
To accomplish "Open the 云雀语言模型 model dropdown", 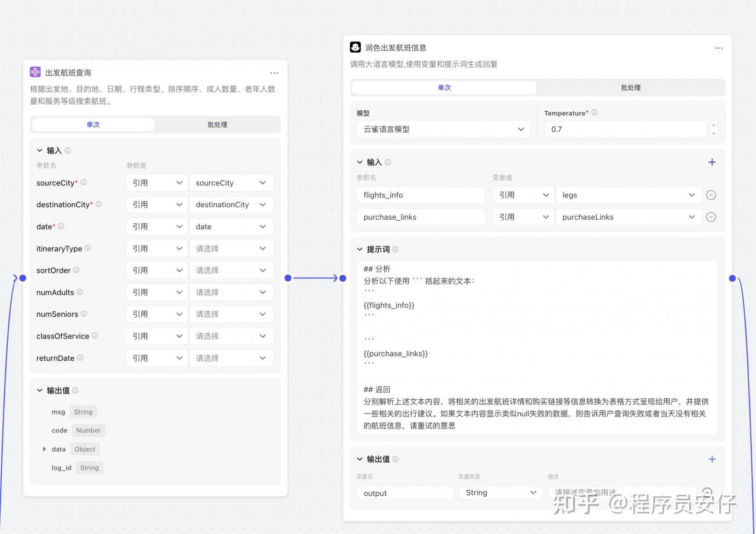I will [x=444, y=129].
